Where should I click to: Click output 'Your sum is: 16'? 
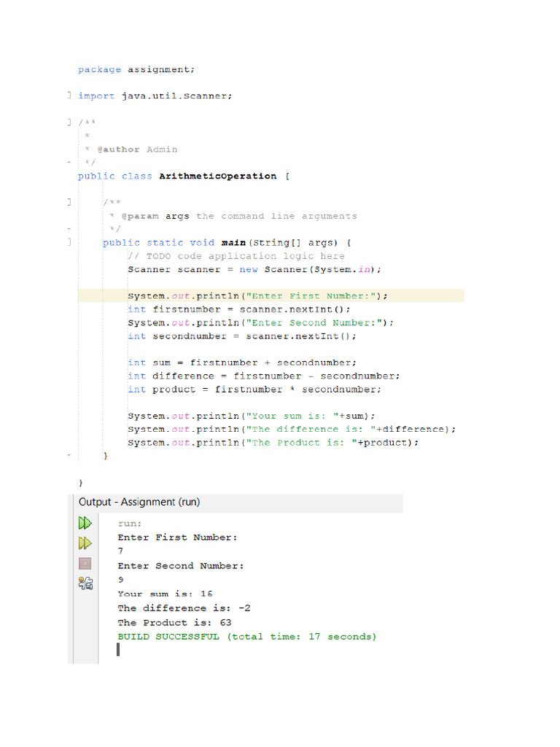pos(165,594)
